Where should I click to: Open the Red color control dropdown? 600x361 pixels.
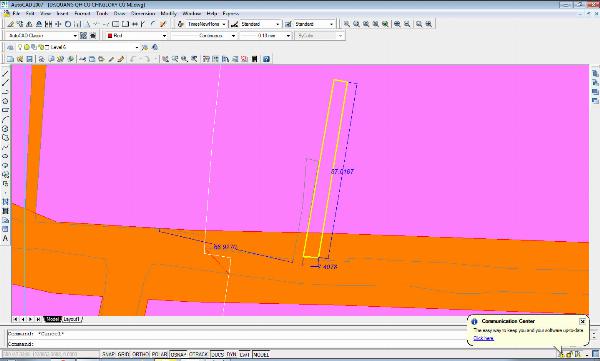tap(137, 36)
